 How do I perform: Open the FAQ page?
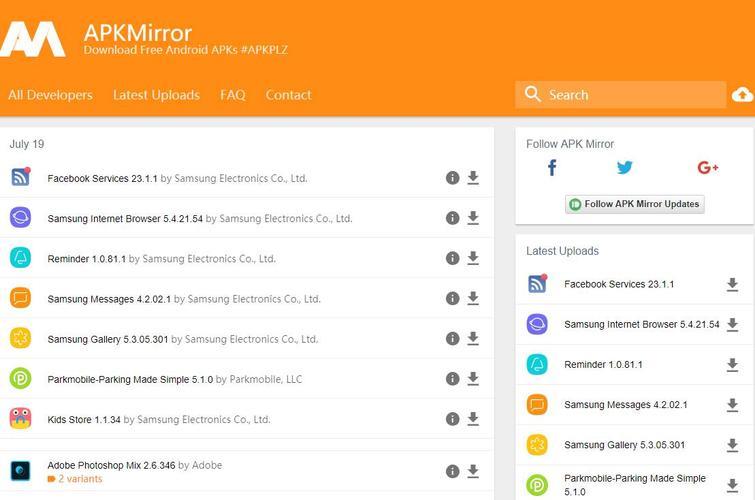pos(233,95)
